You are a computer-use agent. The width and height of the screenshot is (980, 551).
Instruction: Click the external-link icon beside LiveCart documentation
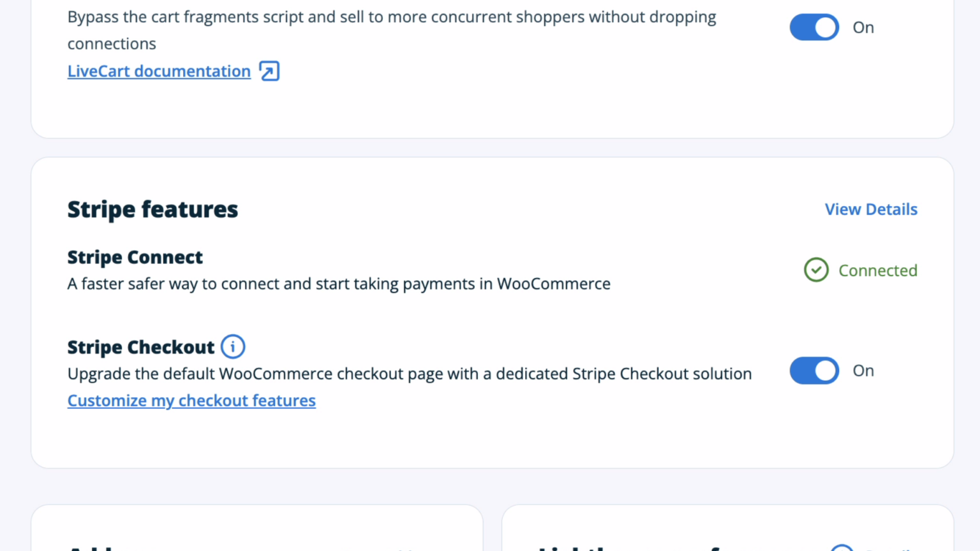tap(269, 71)
